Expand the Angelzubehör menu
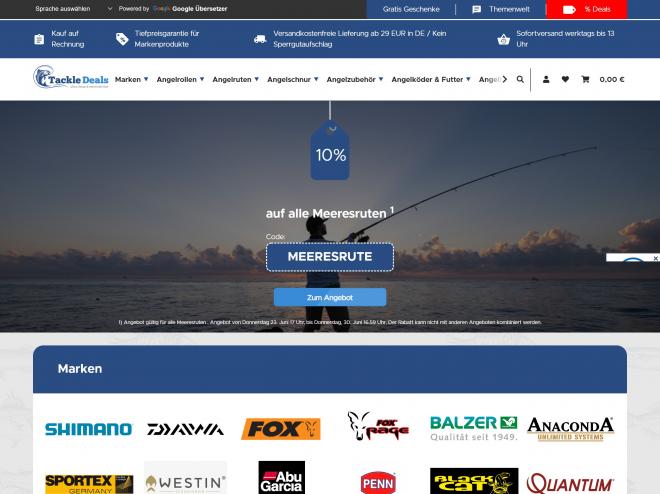Image resolution: width=660 pixels, height=494 pixels. [355, 79]
